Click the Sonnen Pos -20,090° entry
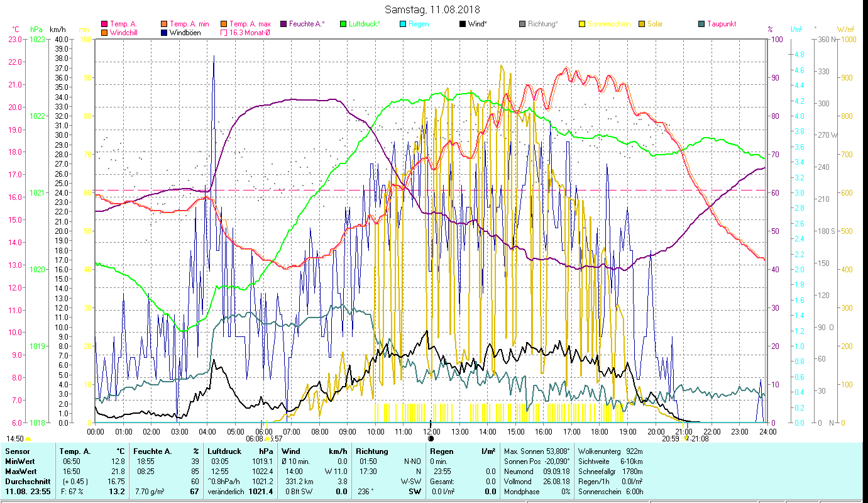Image resolution: width=868 pixels, height=503 pixels. tap(536, 462)
